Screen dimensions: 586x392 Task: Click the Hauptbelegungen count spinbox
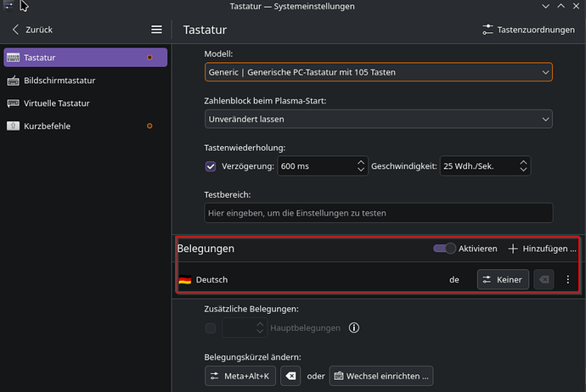(245, 328)
